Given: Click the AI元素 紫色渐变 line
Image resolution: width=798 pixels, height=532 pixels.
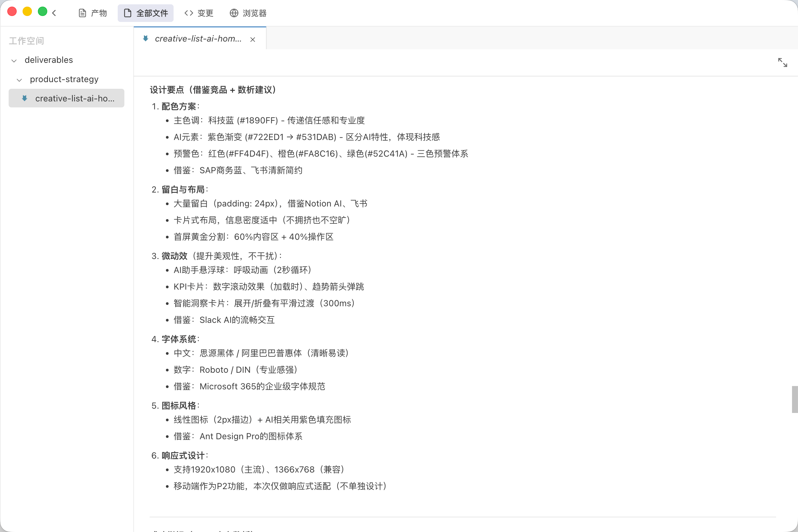Looking at the screenshot, I should 307,137.
